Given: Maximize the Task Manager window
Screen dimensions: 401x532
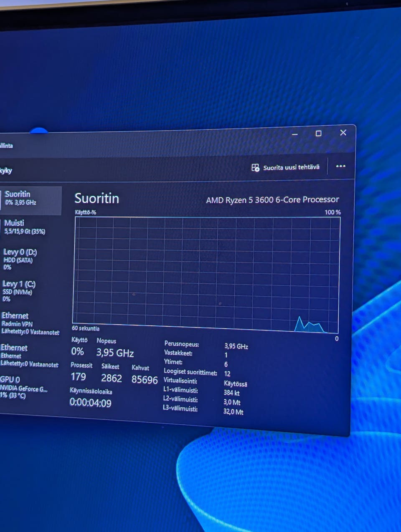Looking at the screenshot, I should point(318,134).
